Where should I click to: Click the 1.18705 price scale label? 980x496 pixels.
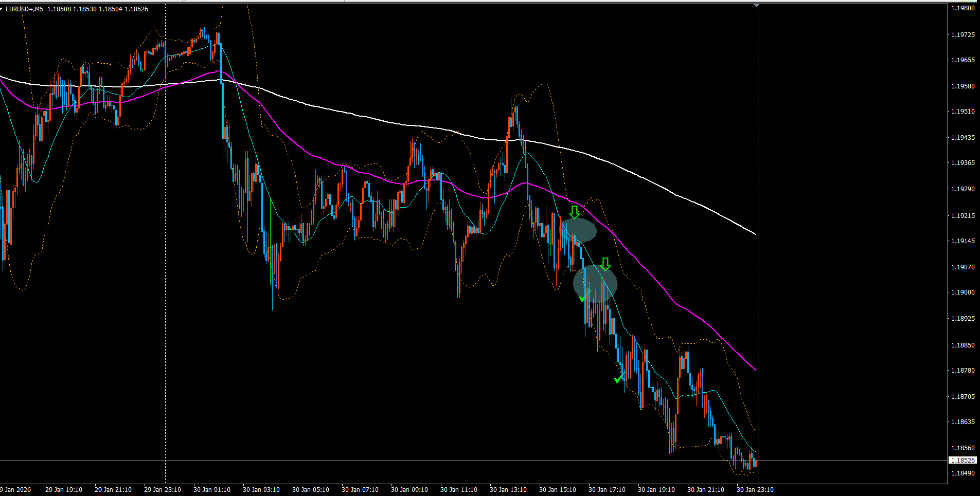[x=963, y=396]
